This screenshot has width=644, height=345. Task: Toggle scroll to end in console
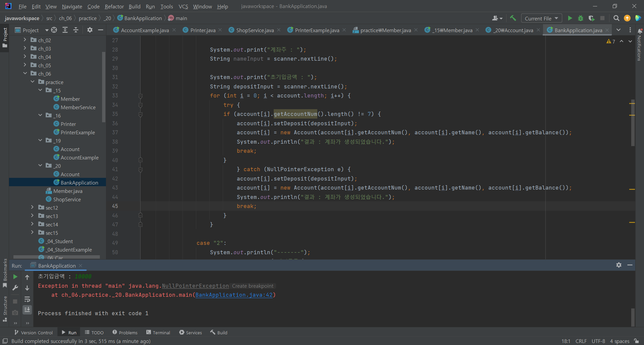click(27, 309)
